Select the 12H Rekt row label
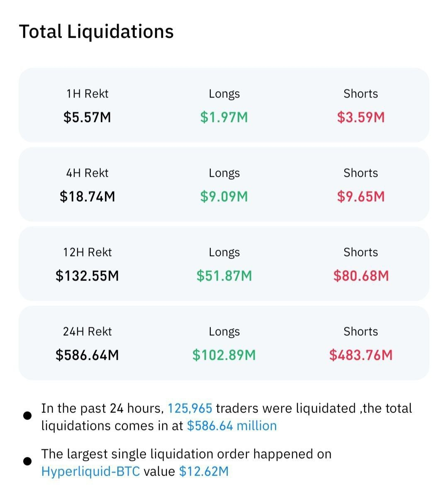Image resolution: width=448 pixels, height=500 pixels. pyautogui.click(x=87, y=252)
